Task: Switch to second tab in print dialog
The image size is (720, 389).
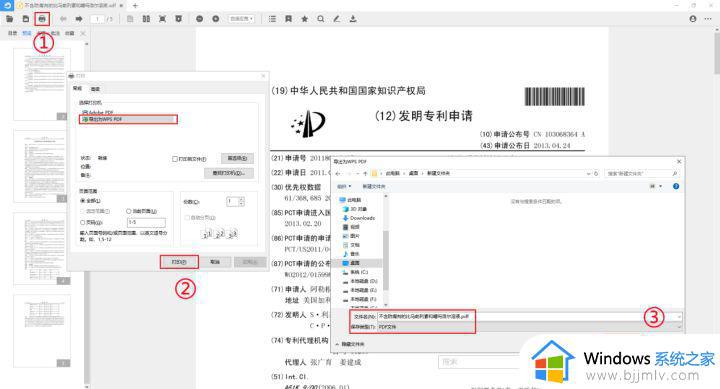Action: pos(95,89)
